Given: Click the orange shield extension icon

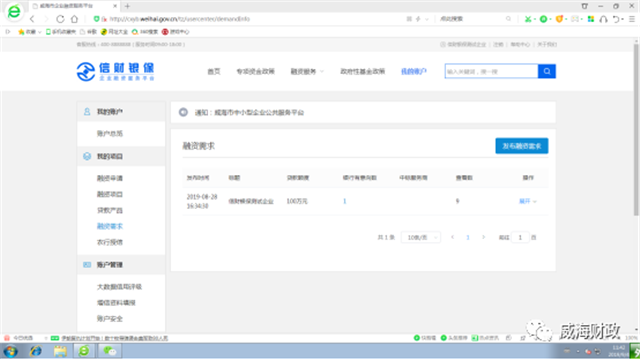Looking at the screenshot, I should 559,19.
